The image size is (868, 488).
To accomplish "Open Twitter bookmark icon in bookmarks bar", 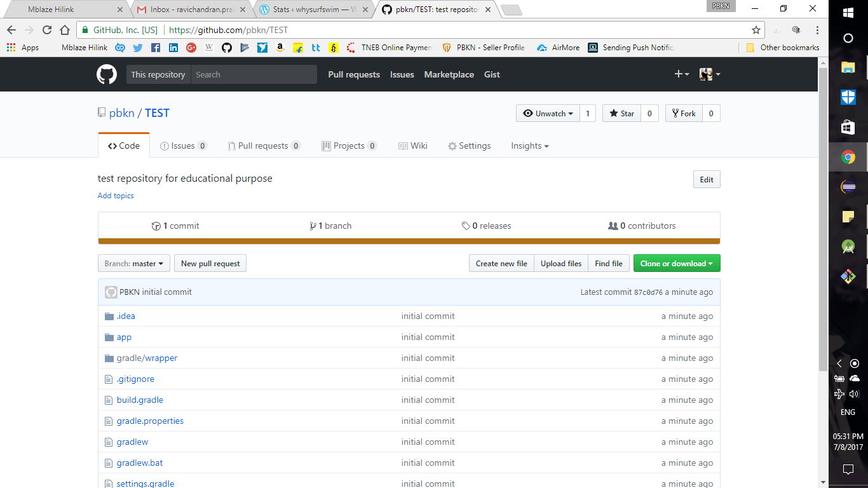I will [138, 48].
